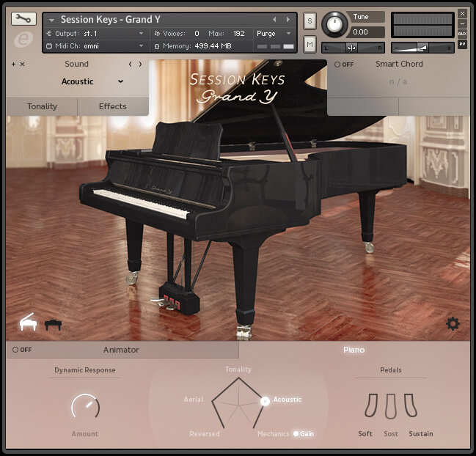
Task: Click the pan L-R slider
Action: coord(353,48)
